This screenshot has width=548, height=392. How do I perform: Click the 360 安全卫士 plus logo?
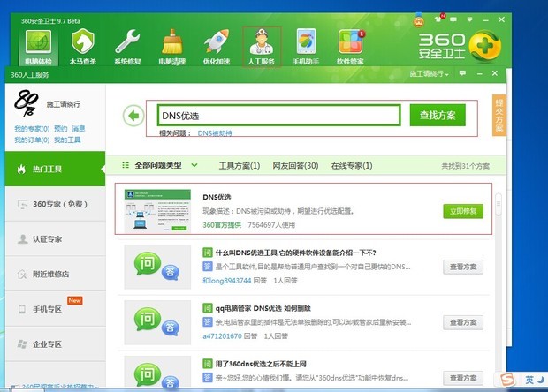click(x=484, y=46)
